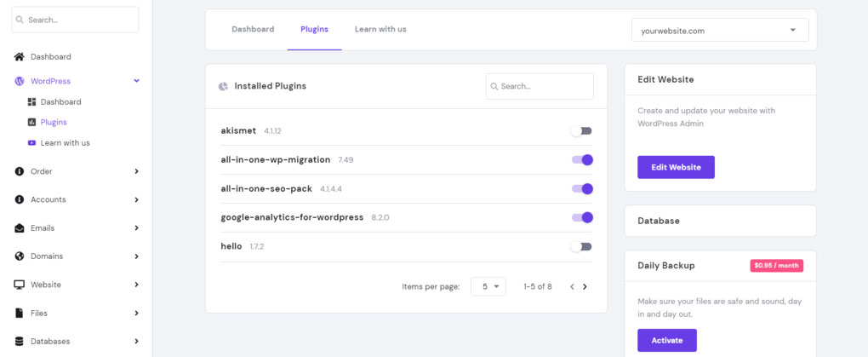Click version number 7.49

click(x=346, y=159)
